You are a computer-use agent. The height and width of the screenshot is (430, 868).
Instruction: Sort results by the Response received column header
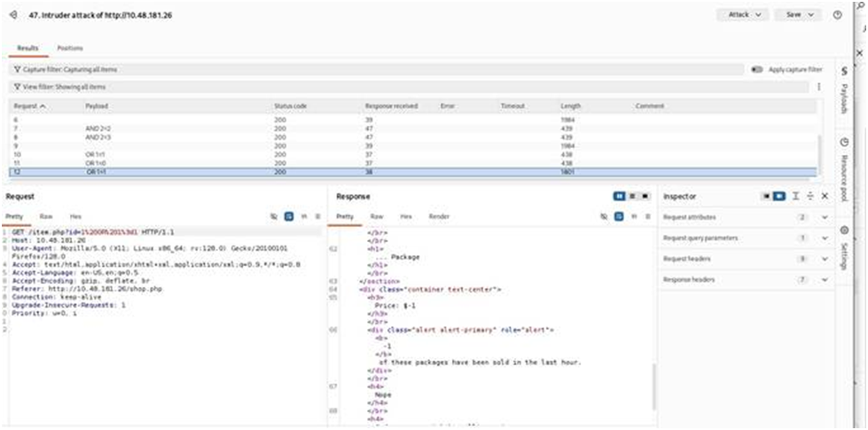pos(391,106)
